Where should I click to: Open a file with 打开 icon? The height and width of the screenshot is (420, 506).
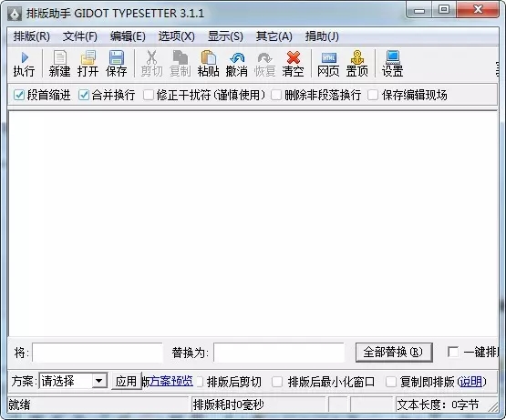(88, 64)
